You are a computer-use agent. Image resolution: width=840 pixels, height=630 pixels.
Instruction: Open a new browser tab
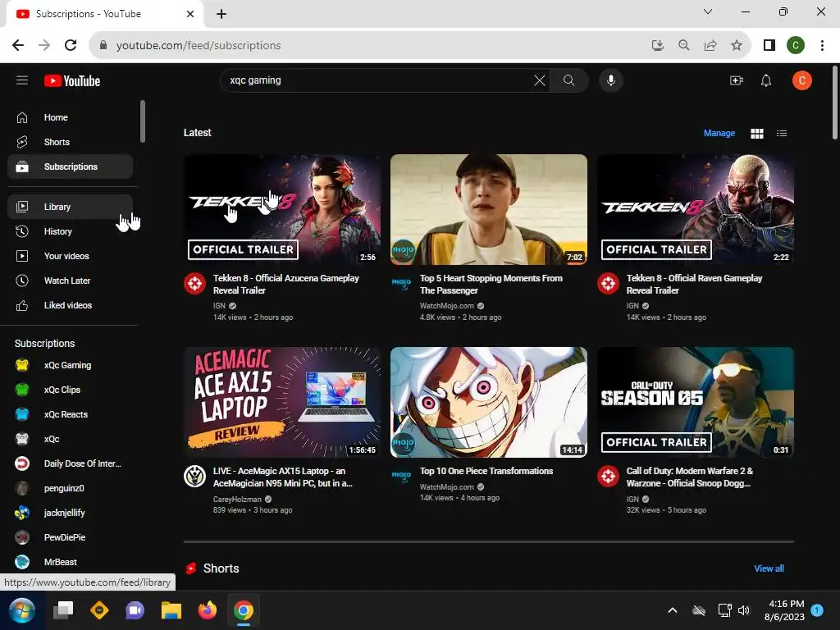pyautogui.click(x=221, y=14)
